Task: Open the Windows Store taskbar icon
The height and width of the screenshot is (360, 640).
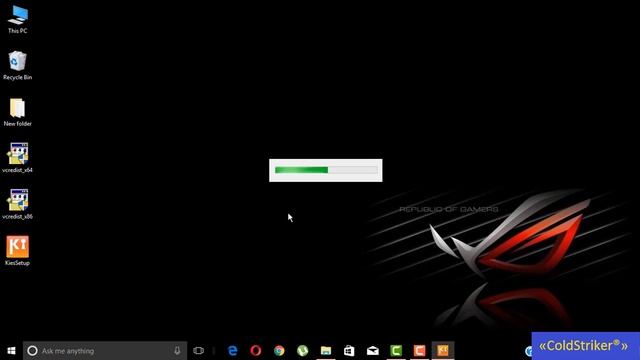Action: pos(349,351)
